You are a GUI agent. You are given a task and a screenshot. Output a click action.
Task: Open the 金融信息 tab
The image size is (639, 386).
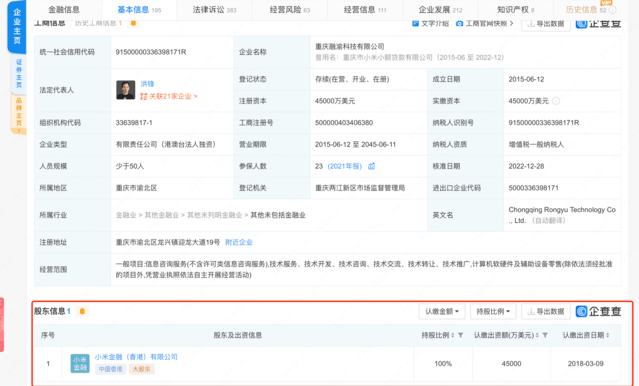[64, 9]
